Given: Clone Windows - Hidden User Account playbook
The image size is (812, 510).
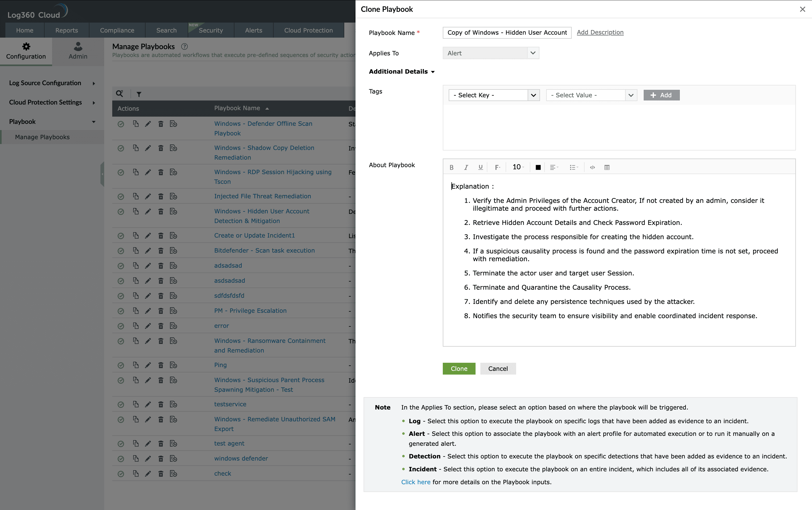Looking at the screenshot, I should point(136,211).
